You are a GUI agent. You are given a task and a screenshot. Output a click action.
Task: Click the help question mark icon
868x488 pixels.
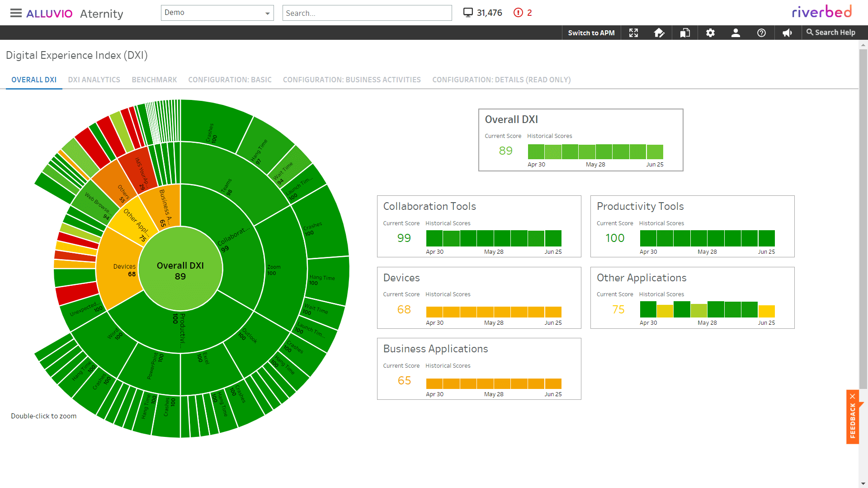click(761, 33)
